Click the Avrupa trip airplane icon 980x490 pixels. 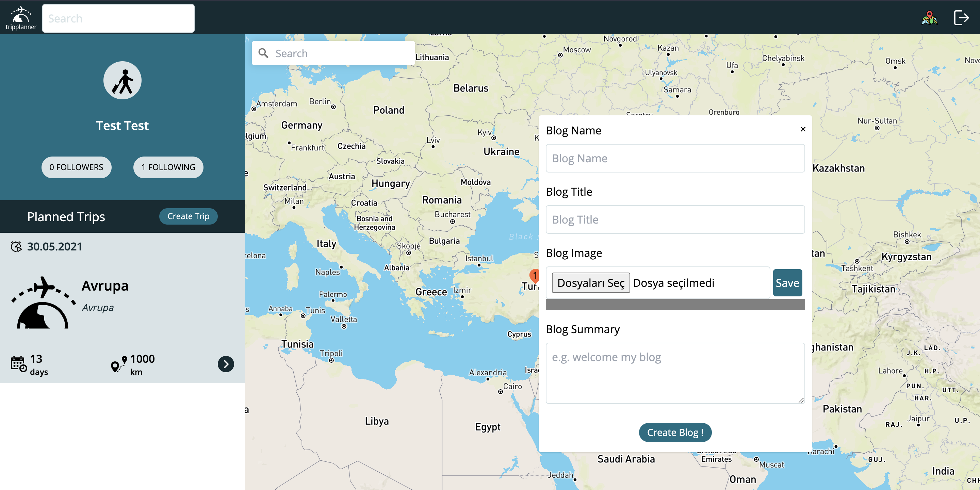tap(43, 302)
